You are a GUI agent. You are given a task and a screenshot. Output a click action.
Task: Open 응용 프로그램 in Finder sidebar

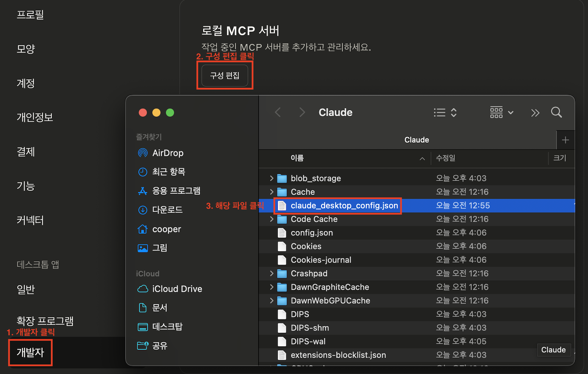click(x=169, y=191)
